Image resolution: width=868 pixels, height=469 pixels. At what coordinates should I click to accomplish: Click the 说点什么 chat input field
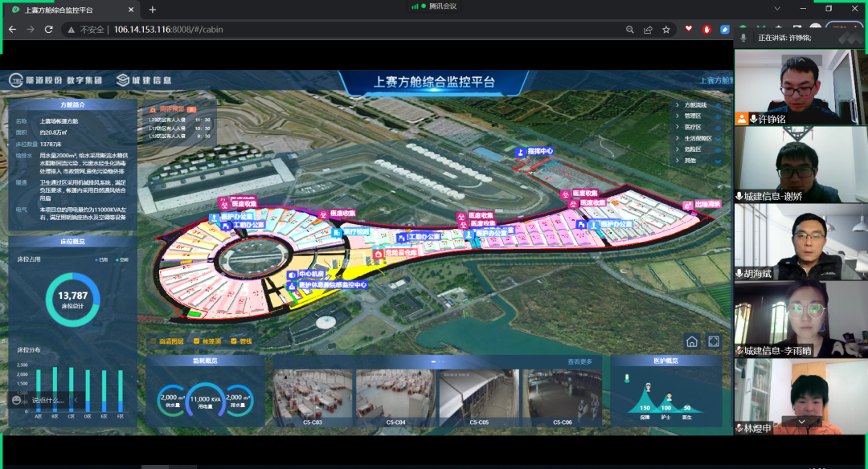pos(50,400)
